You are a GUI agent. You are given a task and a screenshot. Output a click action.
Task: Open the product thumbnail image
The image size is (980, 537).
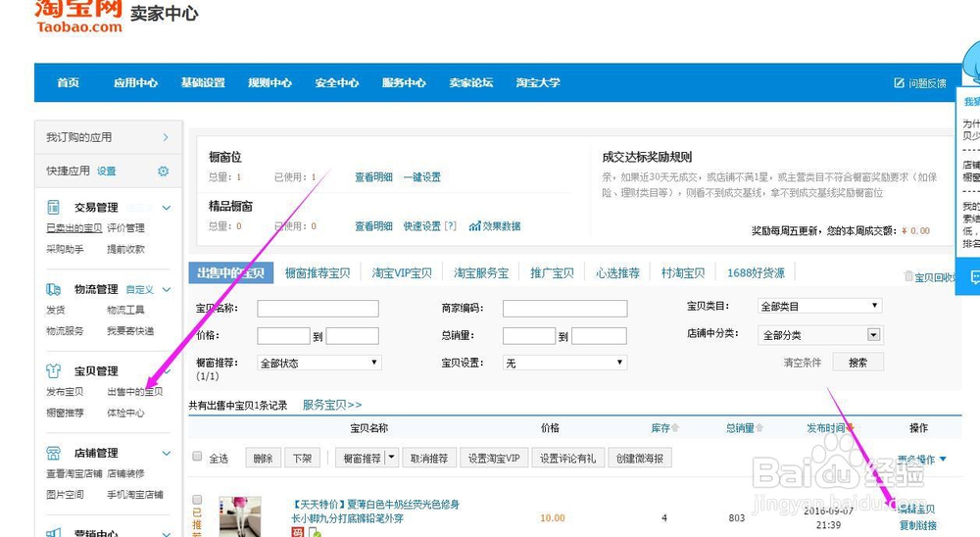240,516
